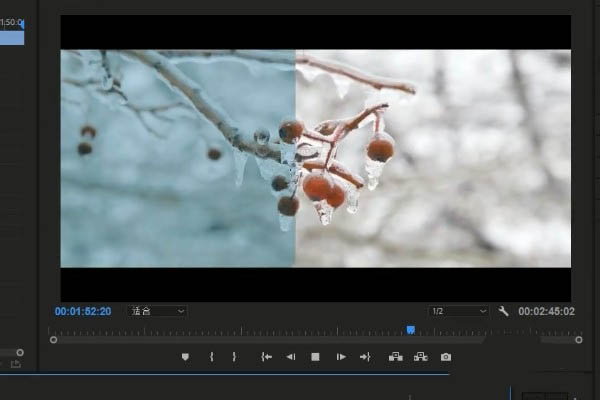Click the right handle of the zoom scrollbar
Image resolution: width=600 pixels, height=400 pixels.
click(x=579, y=340)
